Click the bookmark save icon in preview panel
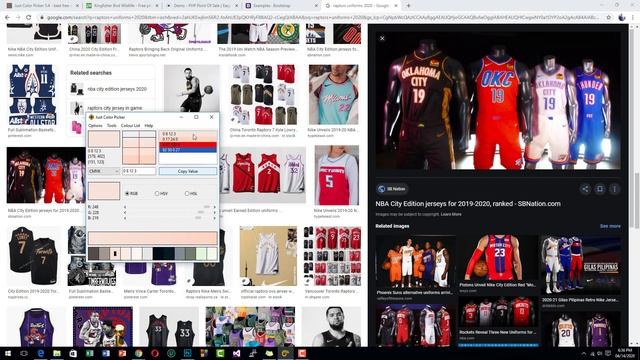 600,189
